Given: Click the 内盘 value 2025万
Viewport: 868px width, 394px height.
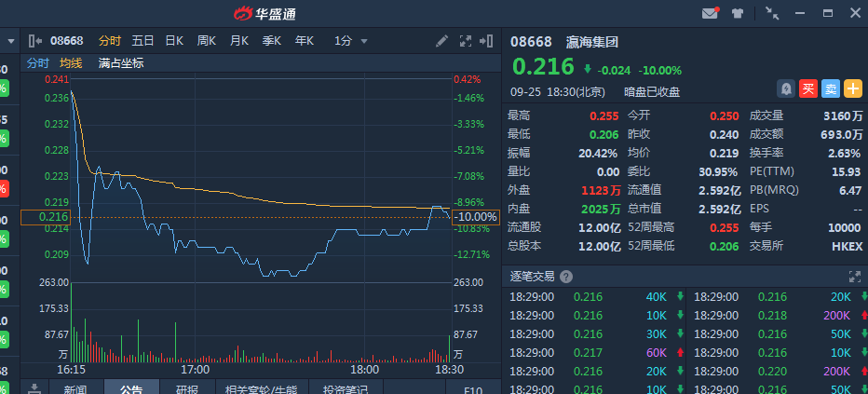Looking at the screenshot, I should (x=602, y=210).
